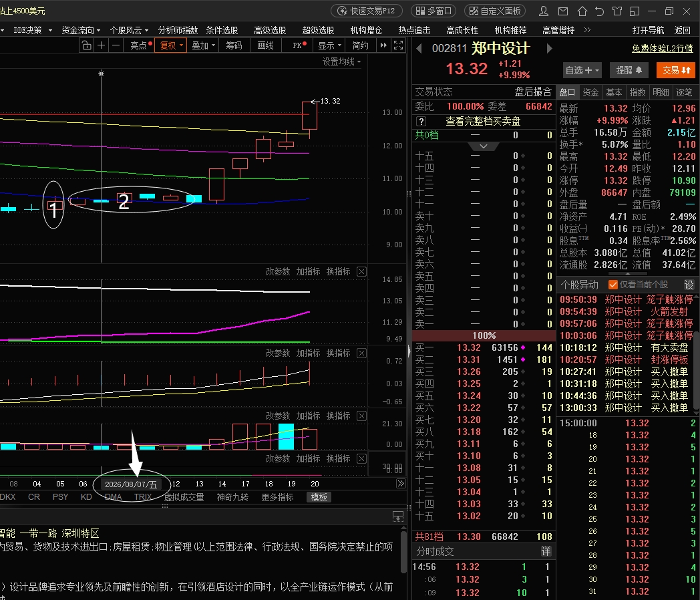The image size is (700, 600).
Task: Click 免费体验L2行情 link
Action: (663, 48)
